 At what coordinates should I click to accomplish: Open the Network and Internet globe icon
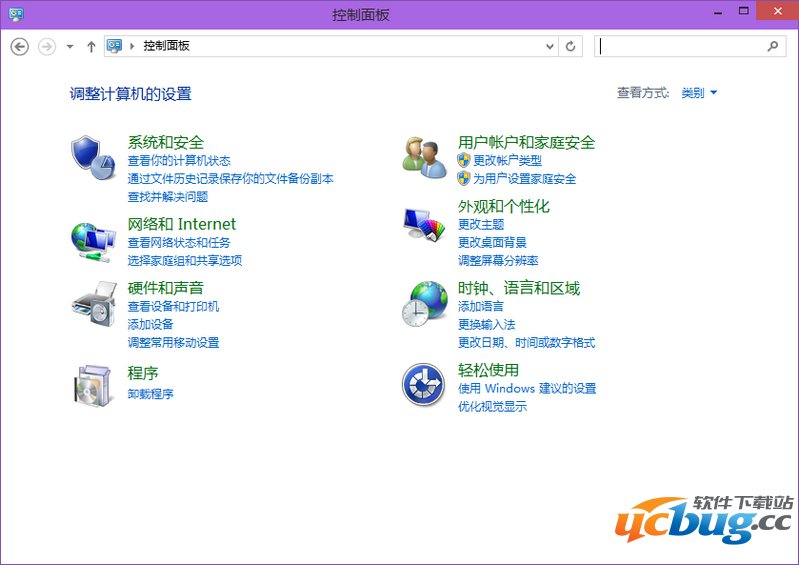(93, 240)
